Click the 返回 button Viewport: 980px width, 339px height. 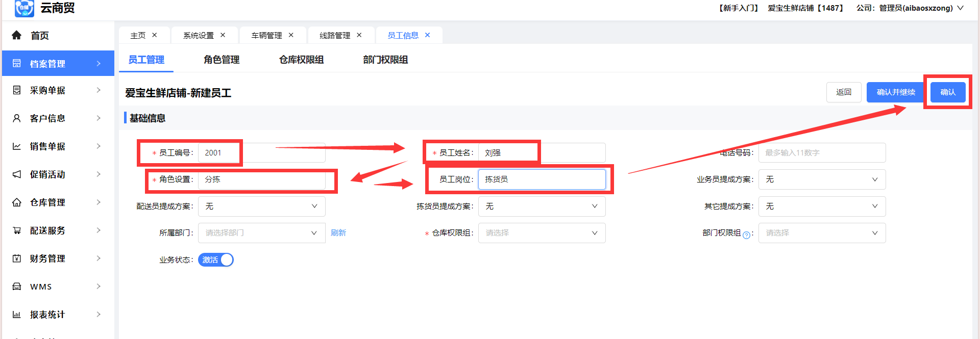pos(844,92)
